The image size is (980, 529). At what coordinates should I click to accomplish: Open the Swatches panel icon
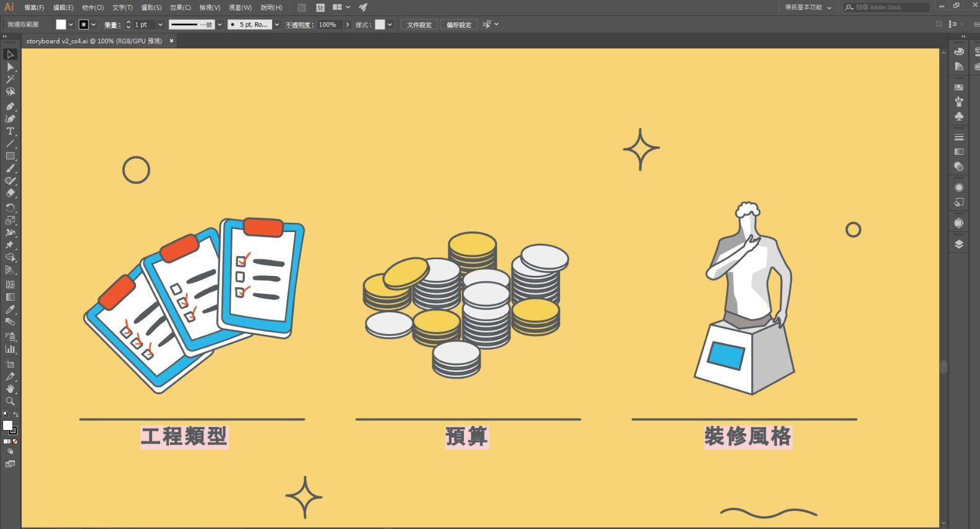(x=959, y=87)
